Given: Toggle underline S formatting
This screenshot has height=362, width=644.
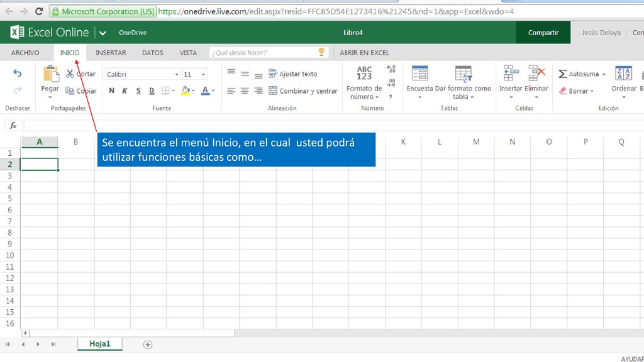Looking at the screenshot, I should 138,90.
